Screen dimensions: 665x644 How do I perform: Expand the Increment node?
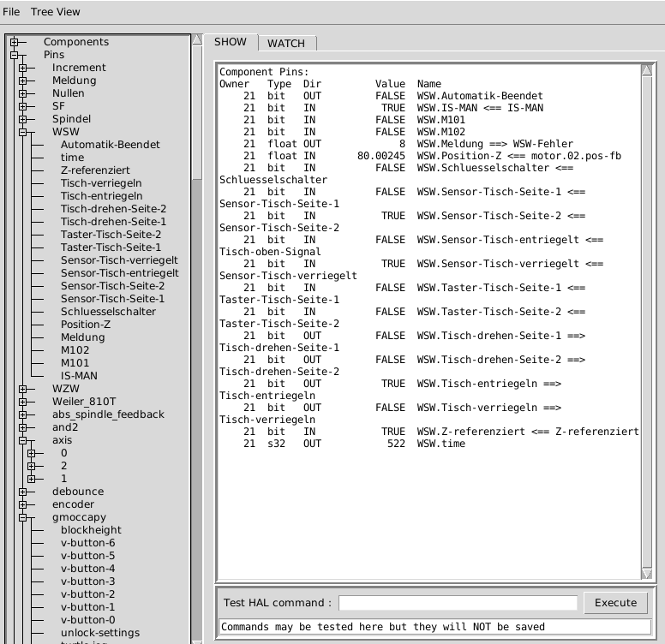[x=22, y=68]
